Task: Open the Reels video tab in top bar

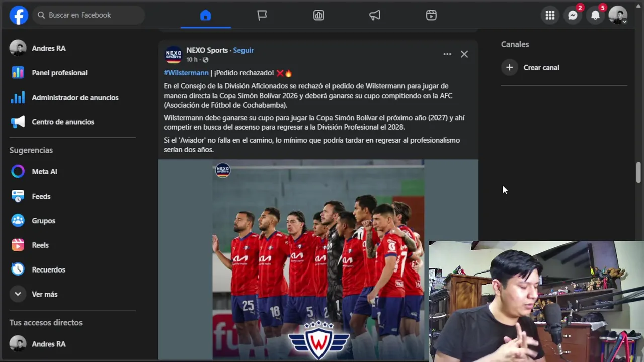Action: pyautogui.click(x=431, y=15)
